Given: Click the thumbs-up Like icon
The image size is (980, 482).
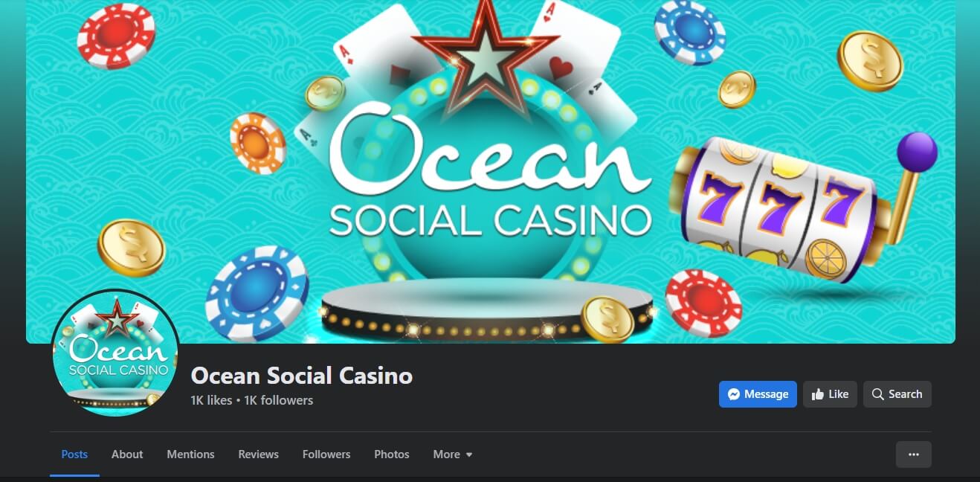Looking at the screenshot, I should [818, 394].
